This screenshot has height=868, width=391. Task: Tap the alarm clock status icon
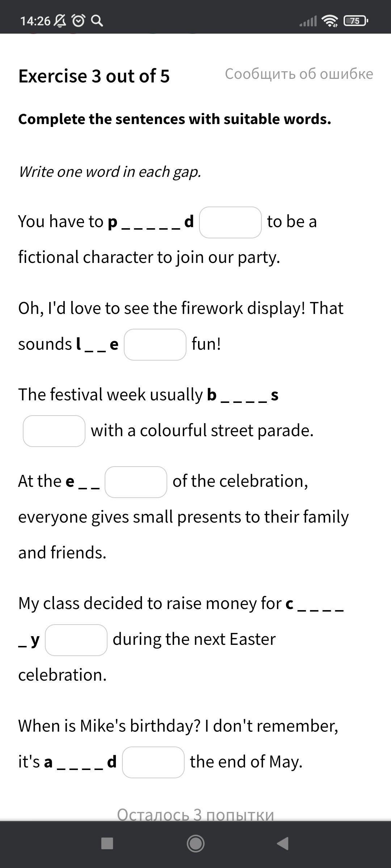[x=78, y=21]
